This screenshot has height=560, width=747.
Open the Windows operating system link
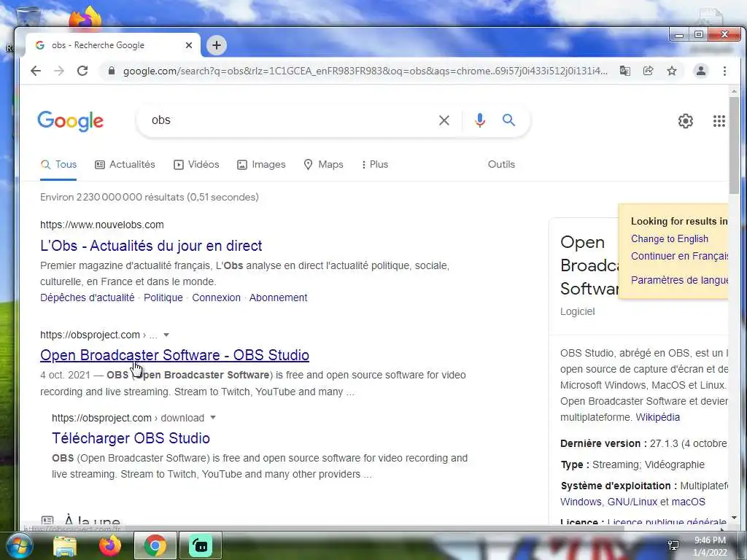[581, 502]
